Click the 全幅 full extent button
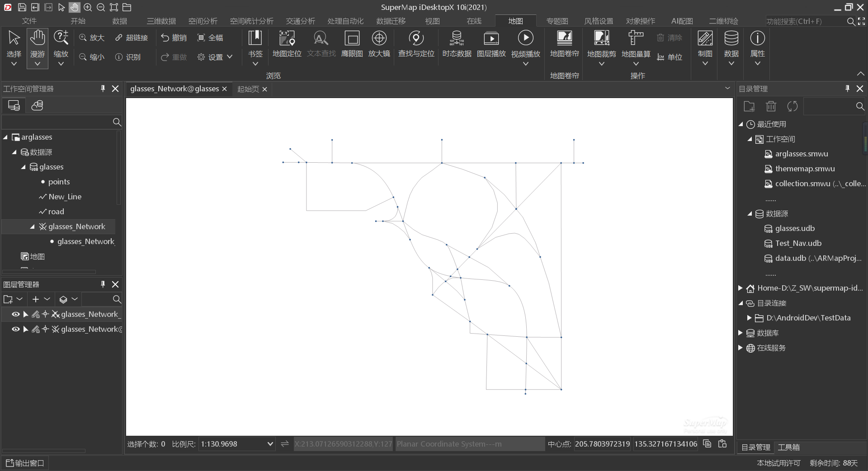 pyautogui.click(x=210, y=38)
